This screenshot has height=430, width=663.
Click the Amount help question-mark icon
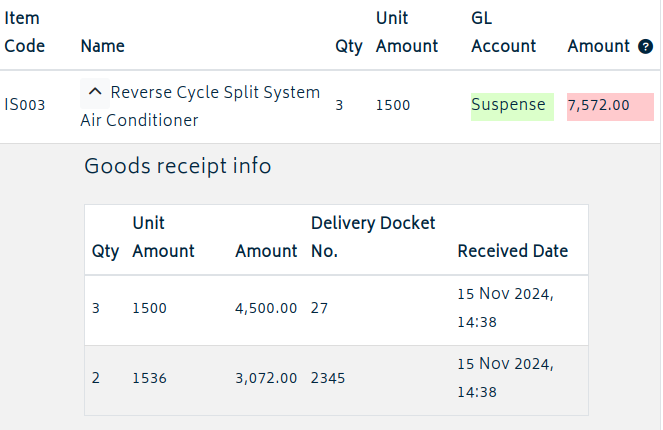tap(645, 47)
